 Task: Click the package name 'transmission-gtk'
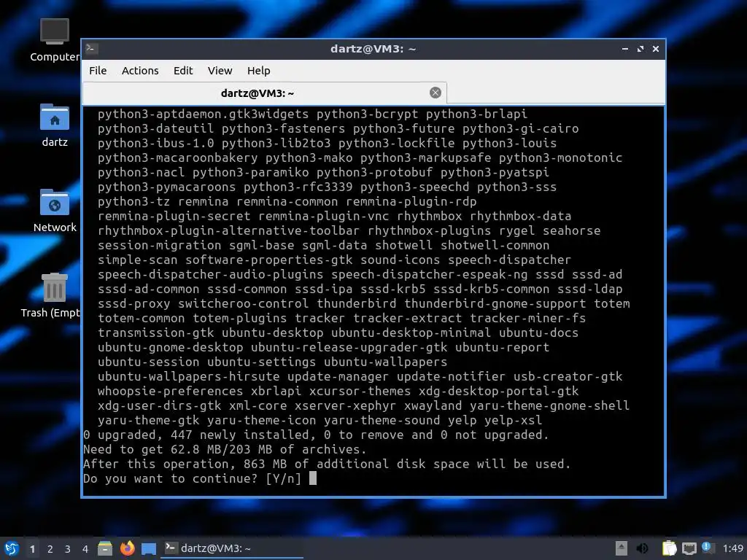point(156,332)
